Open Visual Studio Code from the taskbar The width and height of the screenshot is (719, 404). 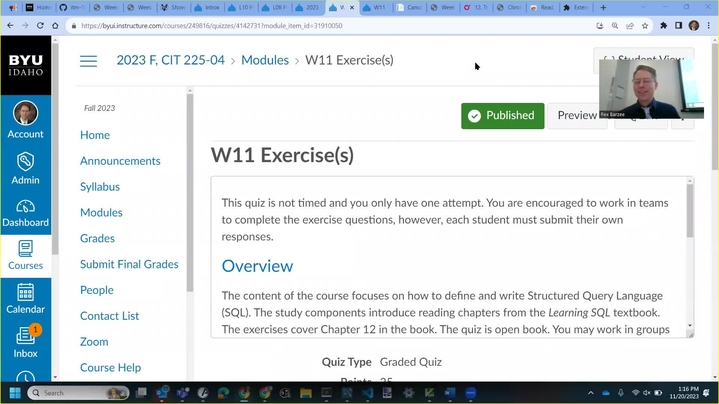(368, 393)
